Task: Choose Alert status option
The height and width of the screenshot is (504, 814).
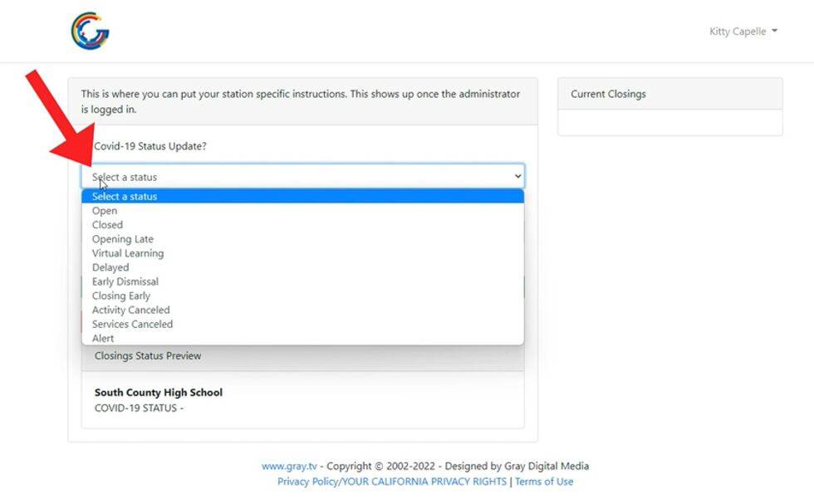Action: pyautogui.click(x=103, y=338)
